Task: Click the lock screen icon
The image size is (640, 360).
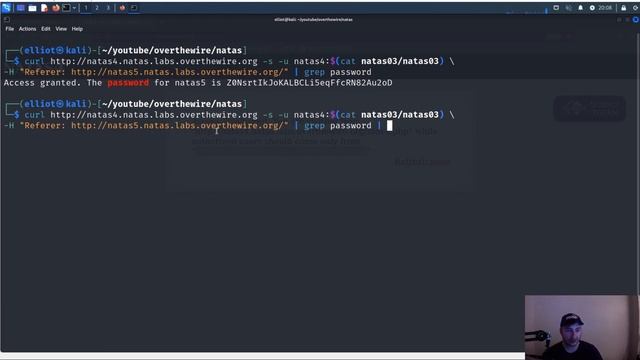Action: pyautogui.click(x=624, y=8)
